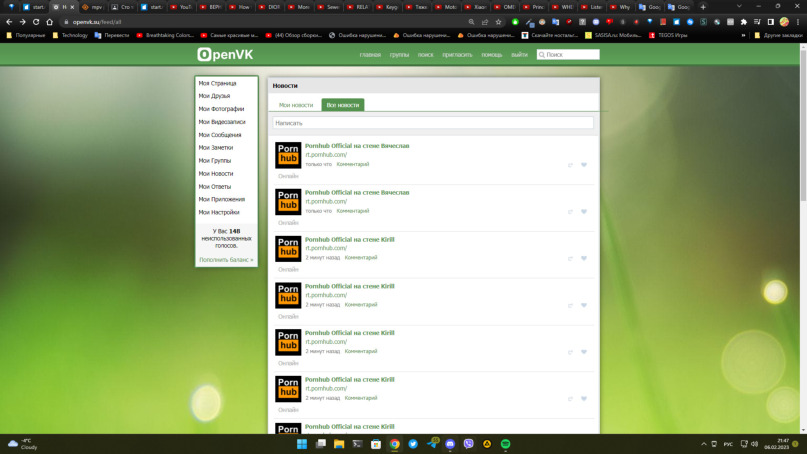The height and width of the screenshot is (454, 807).
Task: Open Microsoft Store from the taskbar
Action: pyautogui.click(x=376, y=444)
